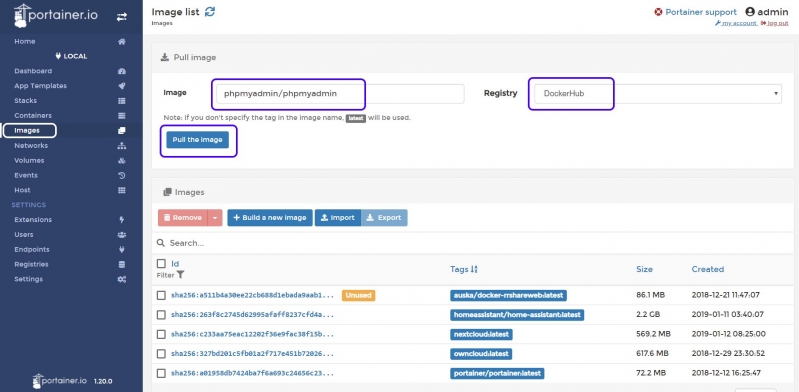799x392 pixels.
Task: Click the Events history icon
Action: click(122, 175)
